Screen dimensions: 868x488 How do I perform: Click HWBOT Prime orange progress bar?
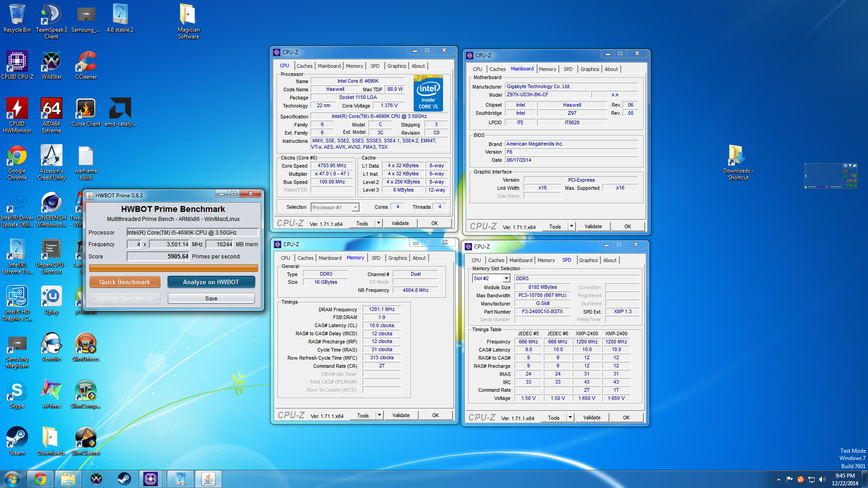(x=174, y=268)
